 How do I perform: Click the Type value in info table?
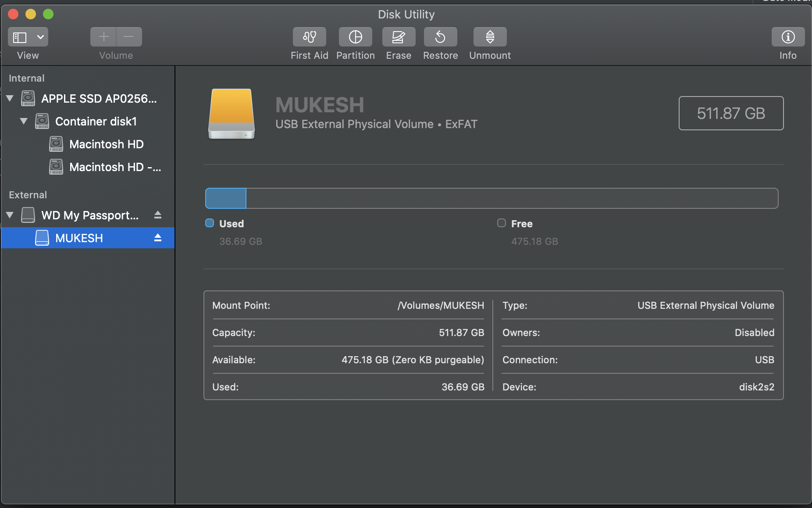(x=706, y=305)
